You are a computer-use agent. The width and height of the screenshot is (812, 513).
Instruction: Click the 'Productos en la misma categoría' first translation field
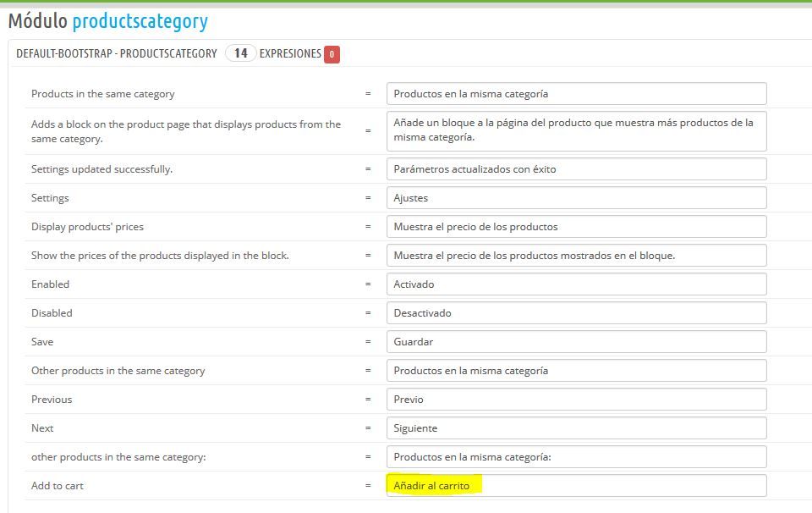tap(576, 94)
